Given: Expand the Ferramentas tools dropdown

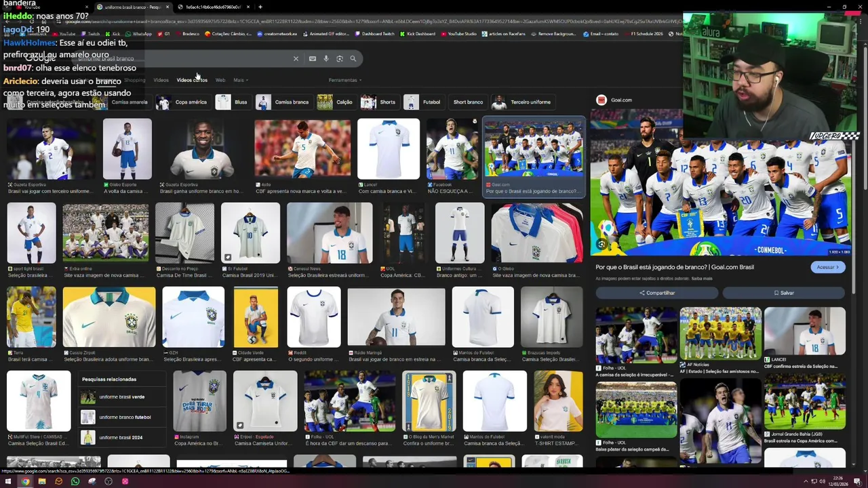Looking at the screenshot, I should (x=345, y=80).
